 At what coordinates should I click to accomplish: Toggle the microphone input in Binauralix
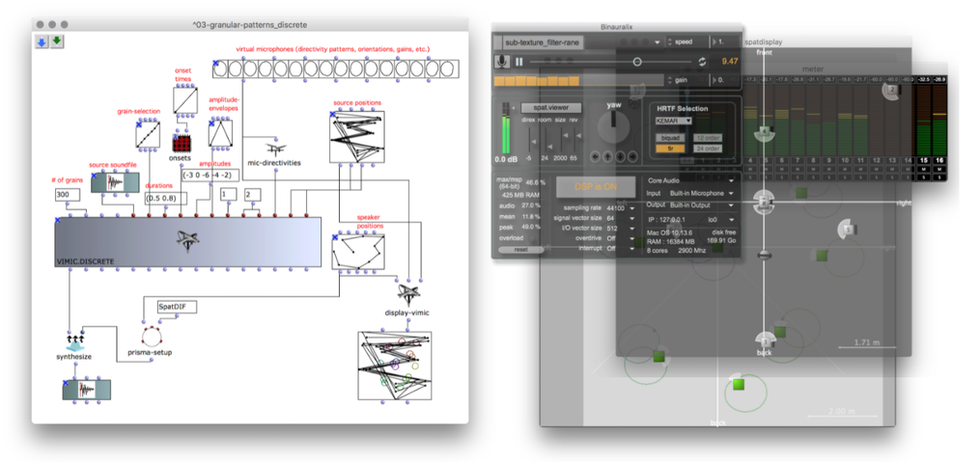(501, 62)
